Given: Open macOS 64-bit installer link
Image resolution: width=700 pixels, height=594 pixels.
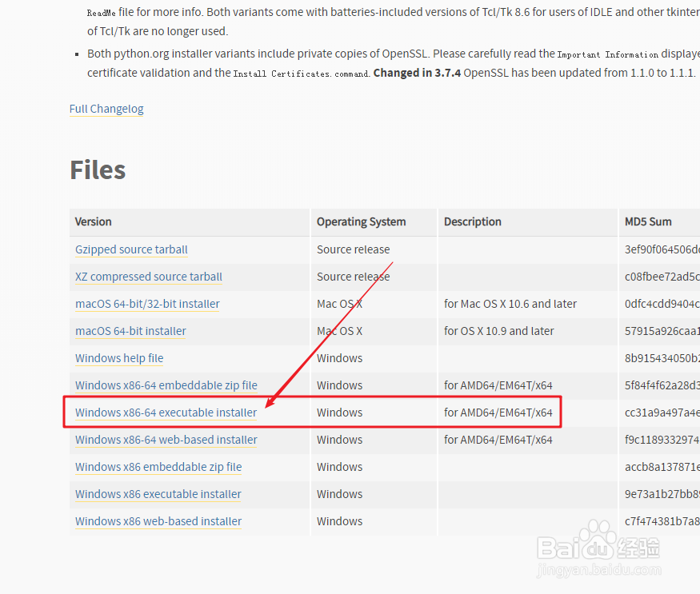Looking at the screenshot, I should pyautogui.click(x=130, y=331).
